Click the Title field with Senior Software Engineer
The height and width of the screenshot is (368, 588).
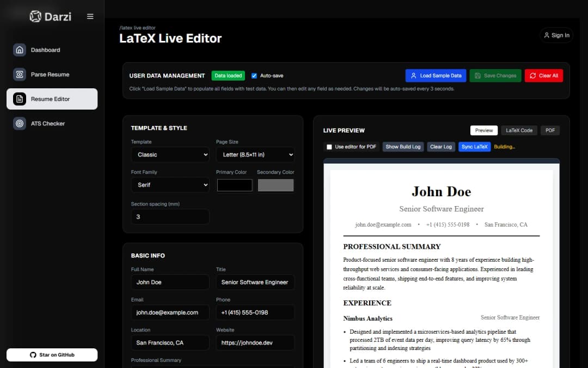click(x=255, y=282)
